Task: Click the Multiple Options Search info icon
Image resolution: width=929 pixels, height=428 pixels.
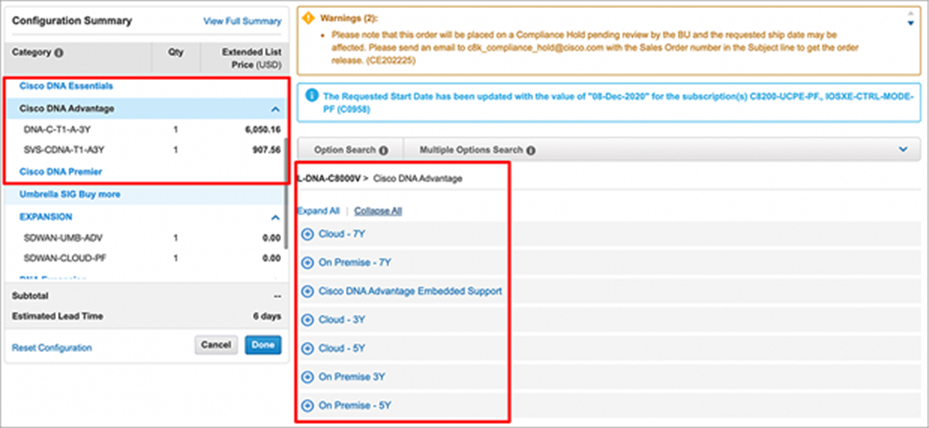Action: [531, 151]
